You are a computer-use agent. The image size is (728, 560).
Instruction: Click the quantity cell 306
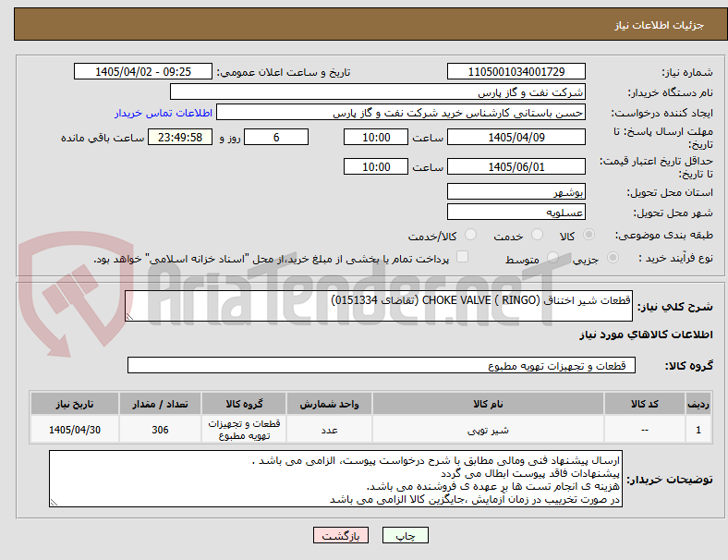point(160,430)
